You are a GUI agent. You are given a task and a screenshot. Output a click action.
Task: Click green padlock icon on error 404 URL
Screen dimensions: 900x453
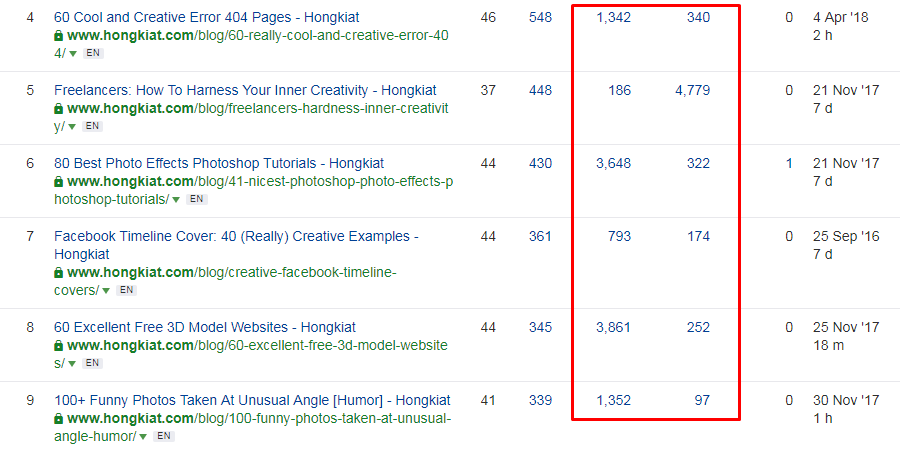[59, 36]
